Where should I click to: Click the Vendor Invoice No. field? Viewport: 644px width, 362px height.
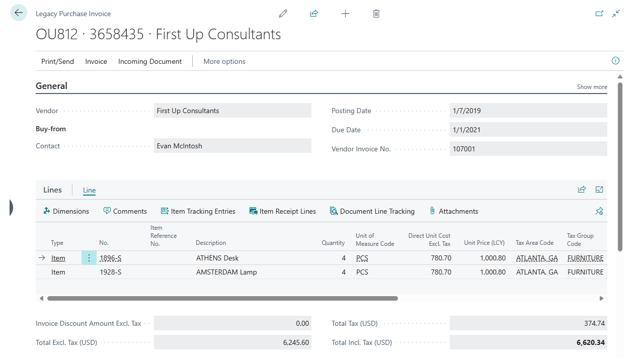528,149
